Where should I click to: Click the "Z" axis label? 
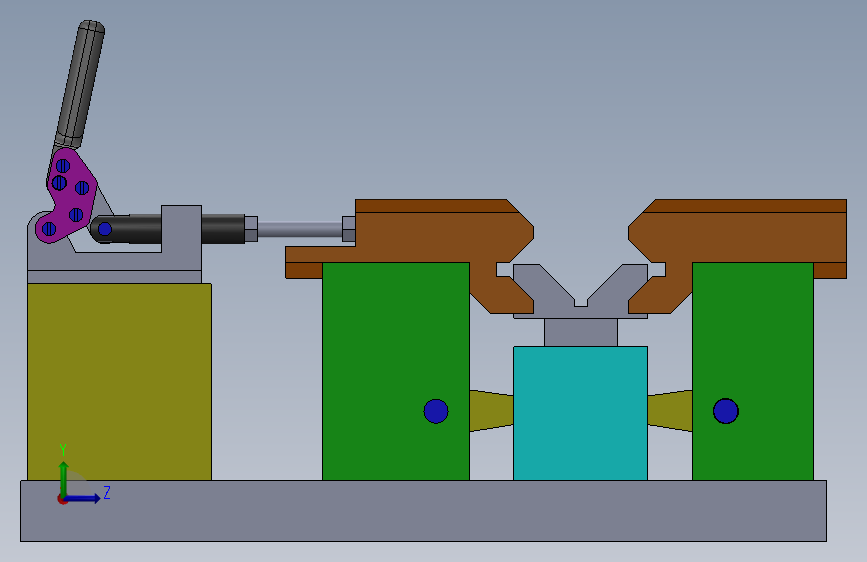(x=107, y=492)
